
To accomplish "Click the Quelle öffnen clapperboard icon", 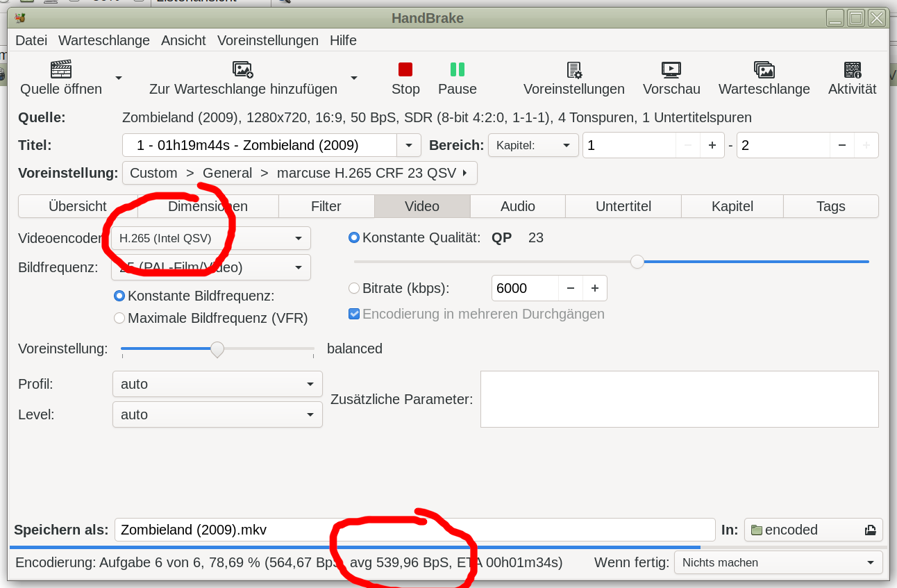I will pos(61,69).
